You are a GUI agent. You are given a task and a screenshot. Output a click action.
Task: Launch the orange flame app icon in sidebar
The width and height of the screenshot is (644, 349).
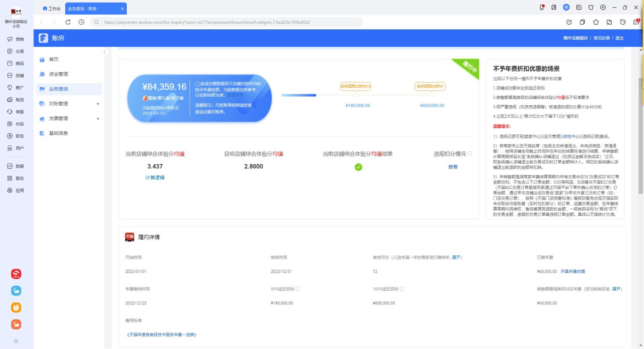tap(16, 308)
